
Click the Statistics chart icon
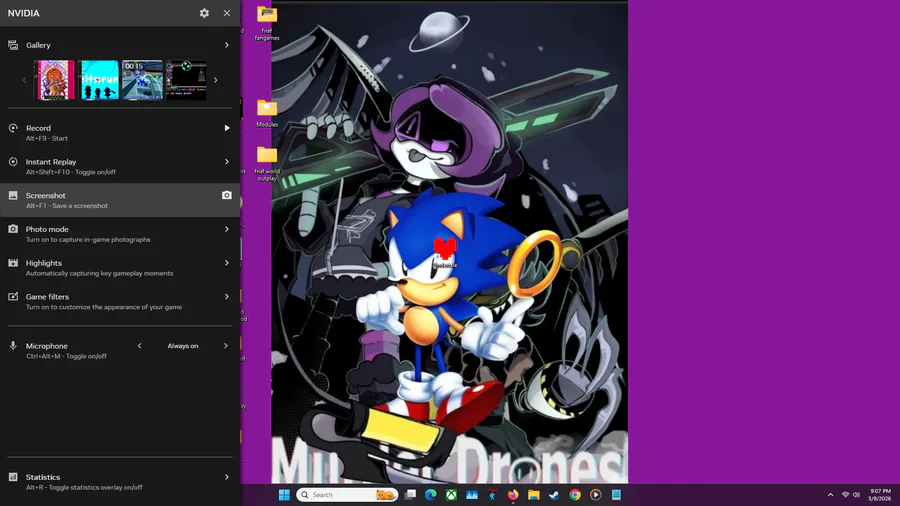[x=13, y=477]
